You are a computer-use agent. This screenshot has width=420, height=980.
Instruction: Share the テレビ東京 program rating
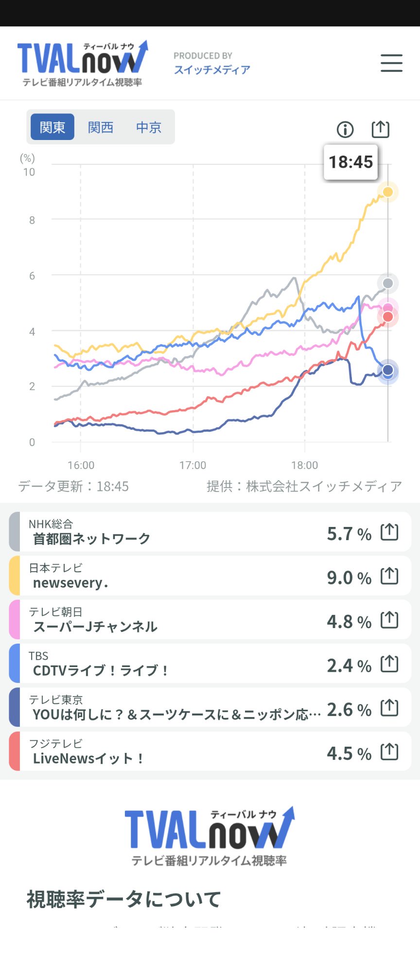[x=389, y=708]
